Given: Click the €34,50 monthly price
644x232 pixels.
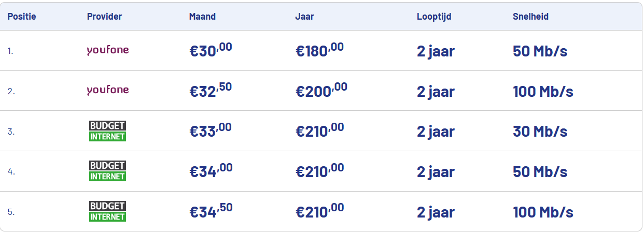Looking at the screenshot, I should (211, 211).
